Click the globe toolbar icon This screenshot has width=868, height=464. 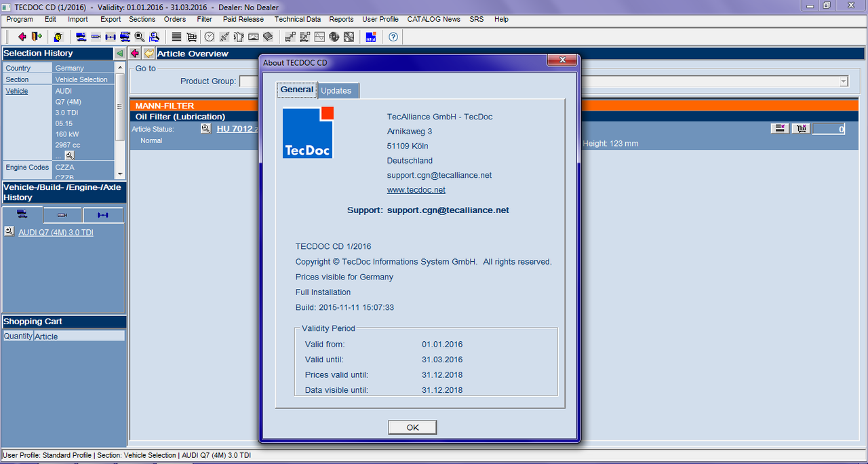[x=334, y=37]
